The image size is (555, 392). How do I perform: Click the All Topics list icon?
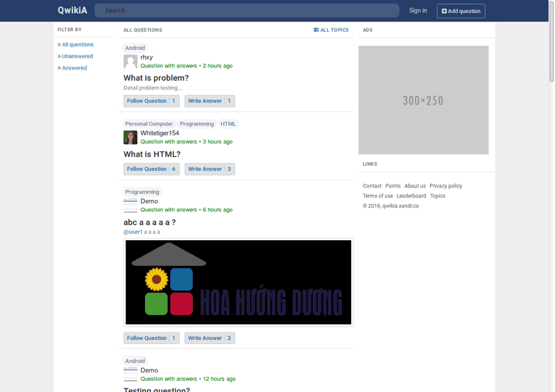pyautogui.click(x=316, y=30)
